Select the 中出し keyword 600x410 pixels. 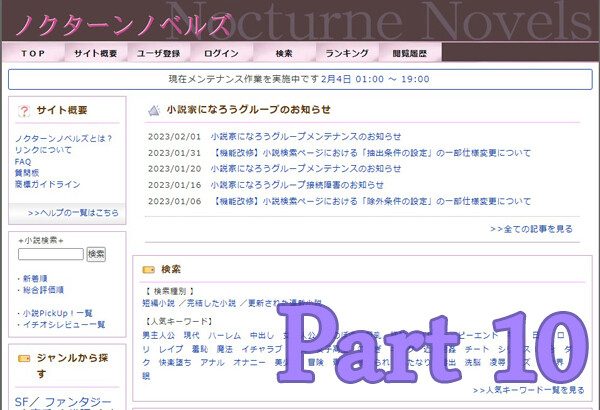(262, 335)
